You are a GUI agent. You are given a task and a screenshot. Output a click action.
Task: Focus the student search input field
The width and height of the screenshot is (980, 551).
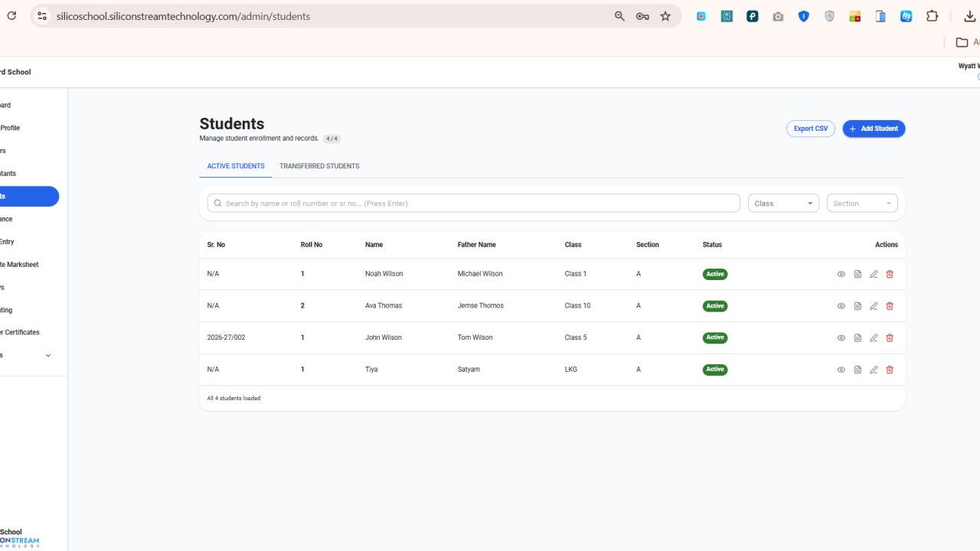(473, 203)
